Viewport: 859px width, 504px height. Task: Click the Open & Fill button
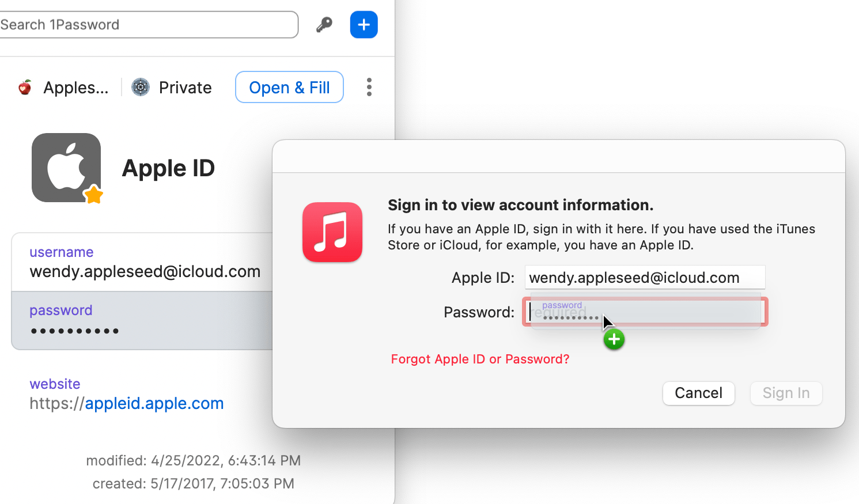289,87
